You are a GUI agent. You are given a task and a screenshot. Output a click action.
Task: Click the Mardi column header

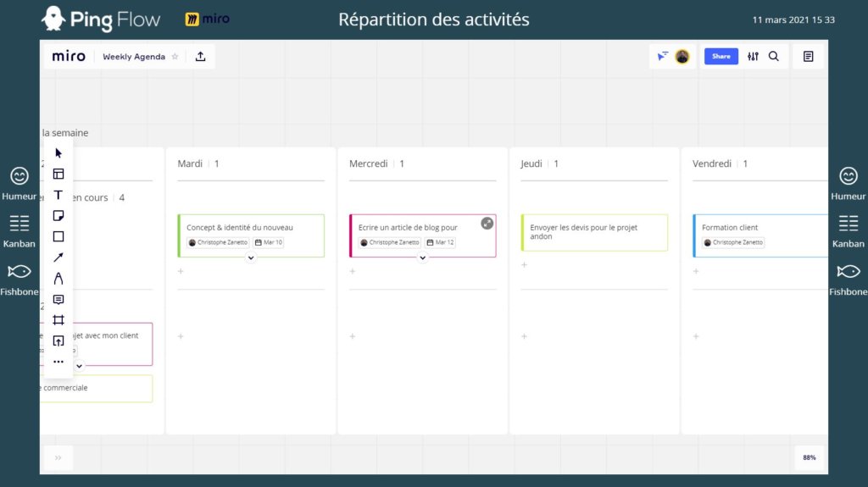tap(190, 163)
